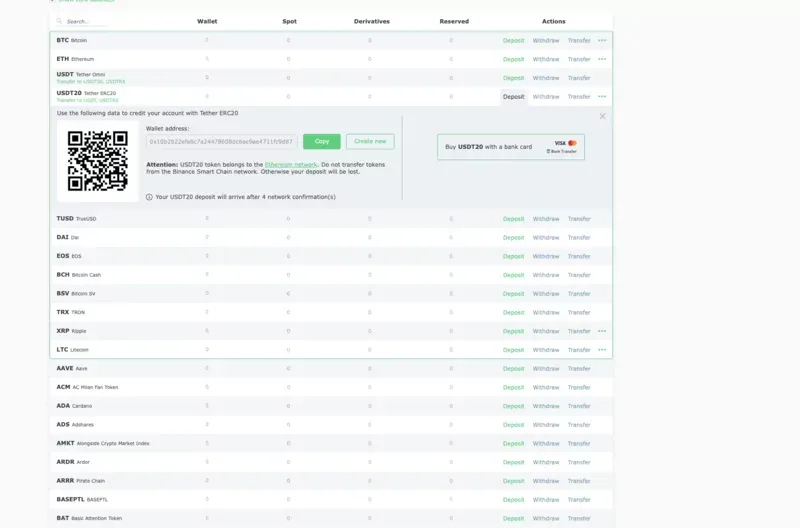
Task: Click the active Deposit tab for USDT20
Action: (x=513, y=96)
